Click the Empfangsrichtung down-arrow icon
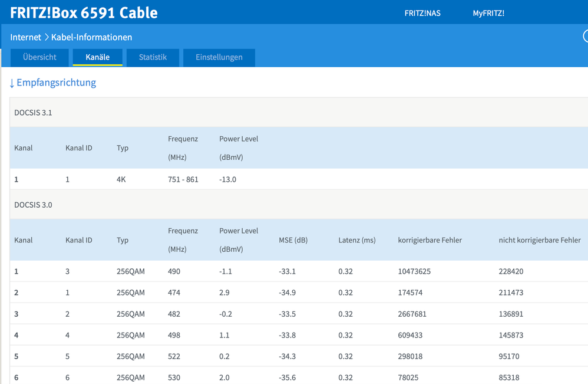This screenshot has height=384, width=588. click(12, 83)
